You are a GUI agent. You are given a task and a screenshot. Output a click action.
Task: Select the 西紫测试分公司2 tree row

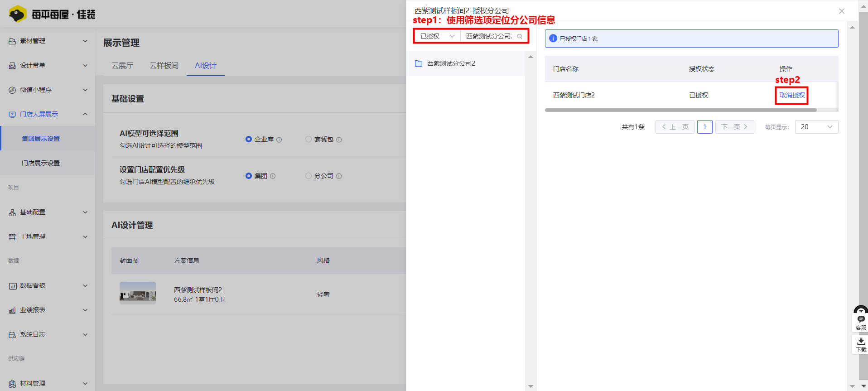466,63
